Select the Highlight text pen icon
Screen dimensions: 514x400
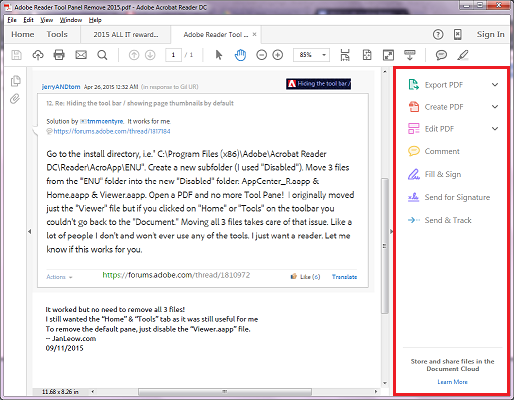pos(463,55)
